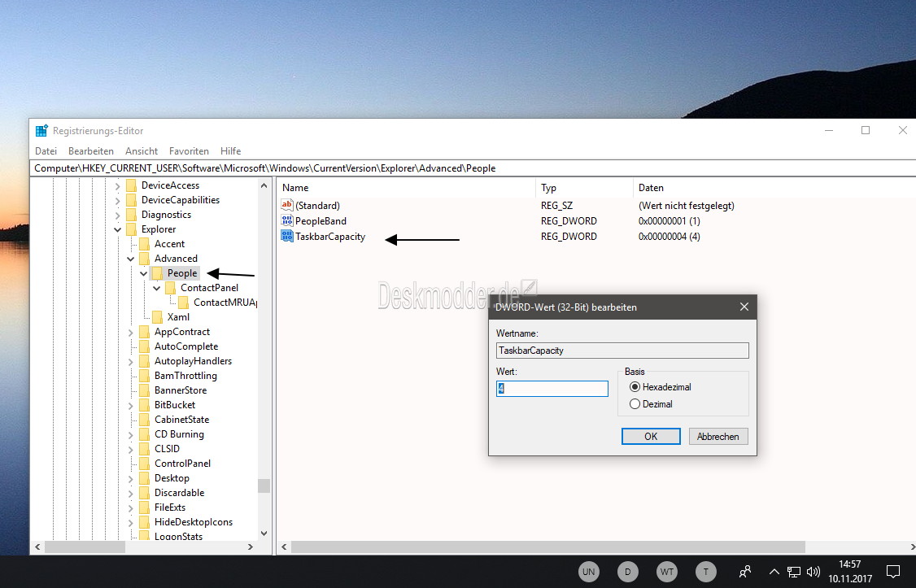This screenshot has width=916, height=588.
Task: Click the volume speaker tray icon
Action: point(813,572)
